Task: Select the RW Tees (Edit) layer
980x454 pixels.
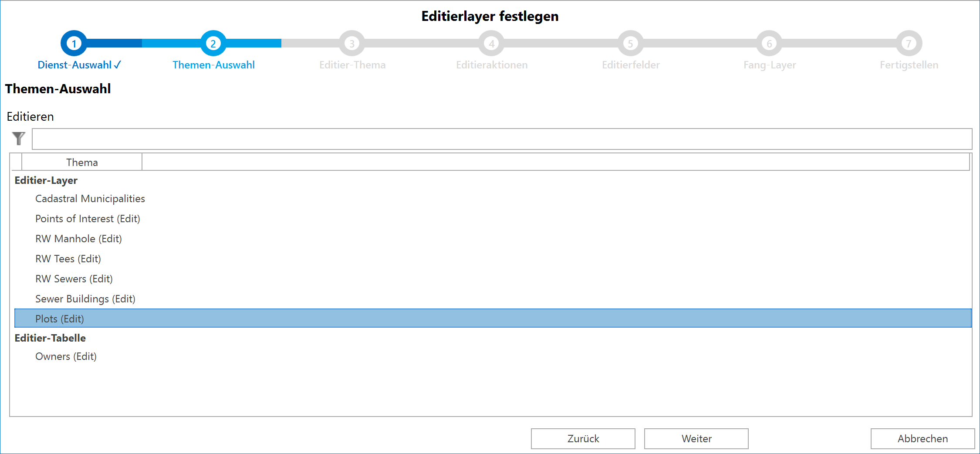Action: 68,259
